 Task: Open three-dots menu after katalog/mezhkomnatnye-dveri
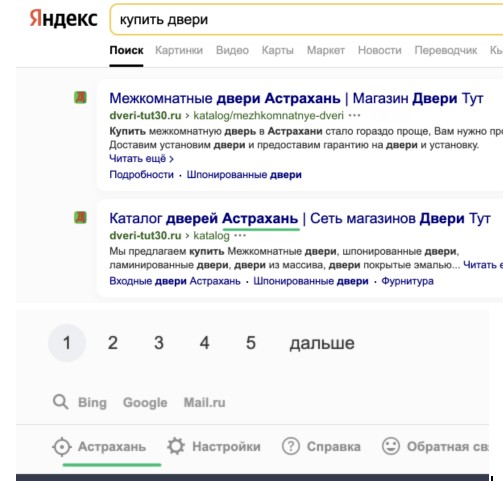[354, 116]
